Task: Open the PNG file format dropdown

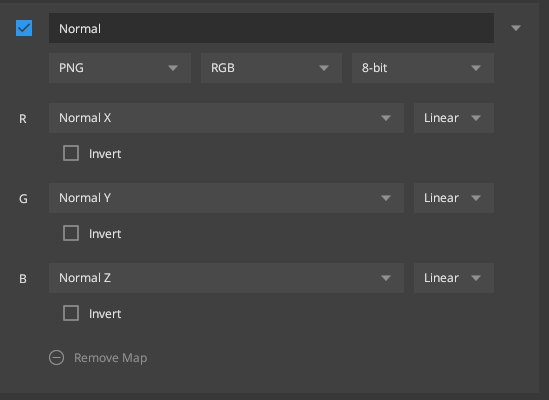Action: (x=120, y=68)
